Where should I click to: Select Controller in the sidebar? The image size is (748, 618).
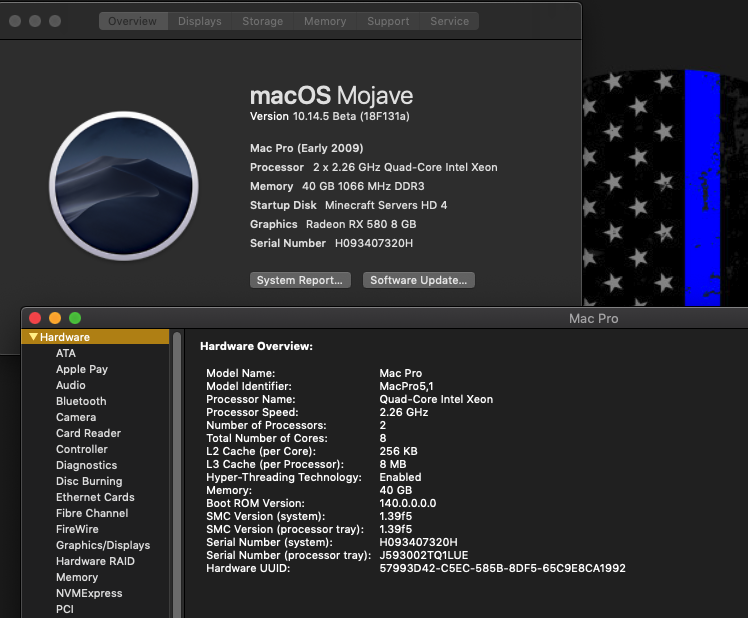82,449
